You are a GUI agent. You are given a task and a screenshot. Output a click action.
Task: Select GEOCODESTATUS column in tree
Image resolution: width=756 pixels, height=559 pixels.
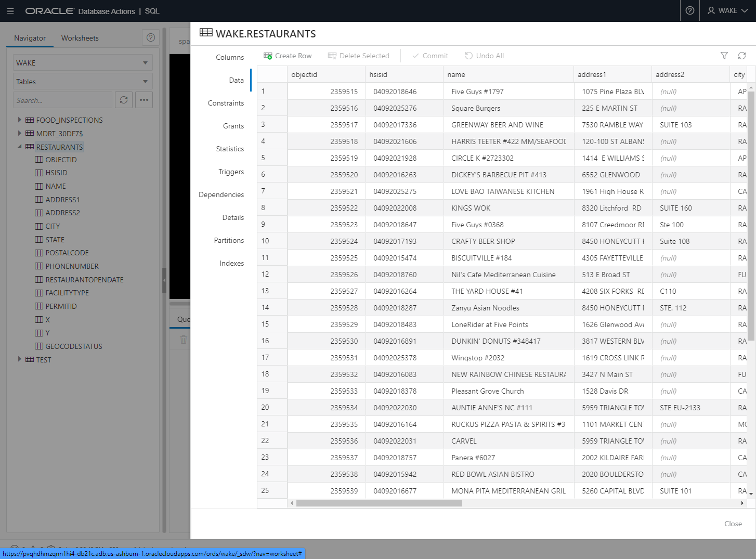pyautogui.click(x=74, y=346)
